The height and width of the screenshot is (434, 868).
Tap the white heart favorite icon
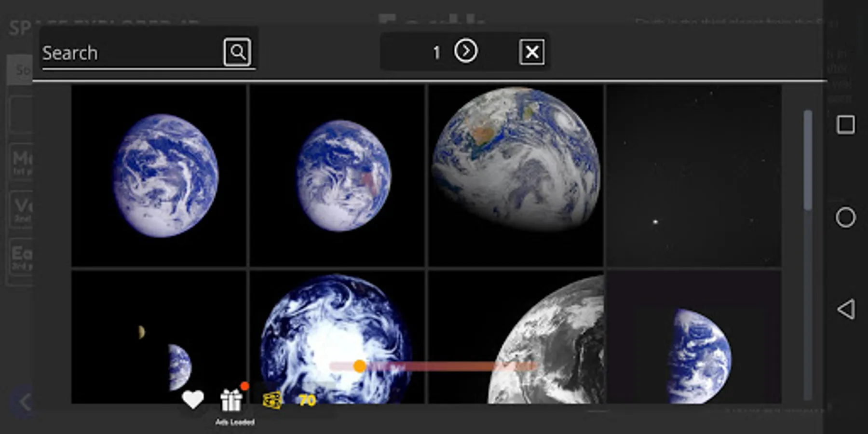pyautogui.click(x=192, y=399)
